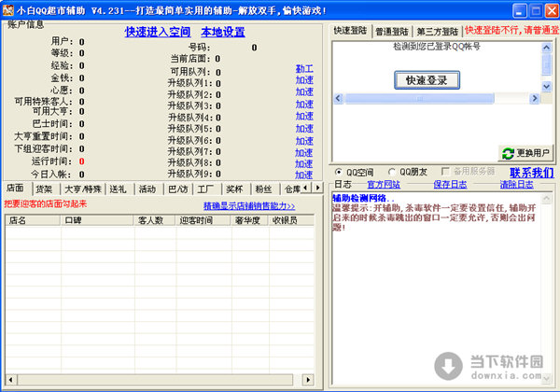Select the QQ朋友 radio option
Screen dimensions: 560x392
point(392,172)
